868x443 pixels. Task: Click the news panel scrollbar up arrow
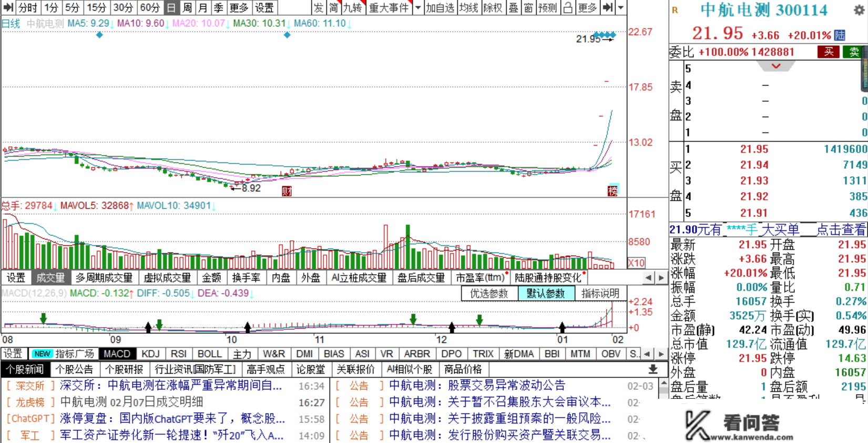click(x=663, y=383)
